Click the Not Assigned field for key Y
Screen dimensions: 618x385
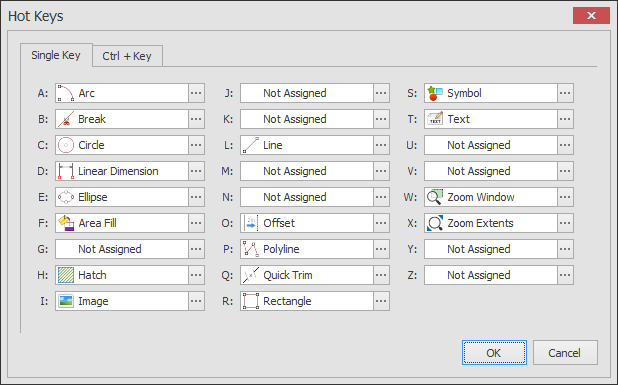click(x=491, y=249)
